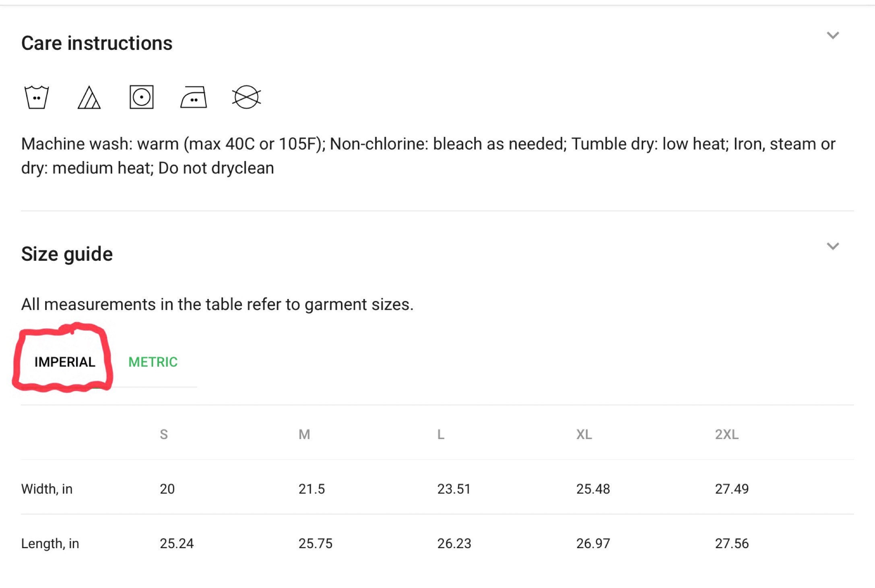This screenshot has width=875, height=588.
Task: Click the 27.49 width value for 2XL
Action: coord(732,489)
